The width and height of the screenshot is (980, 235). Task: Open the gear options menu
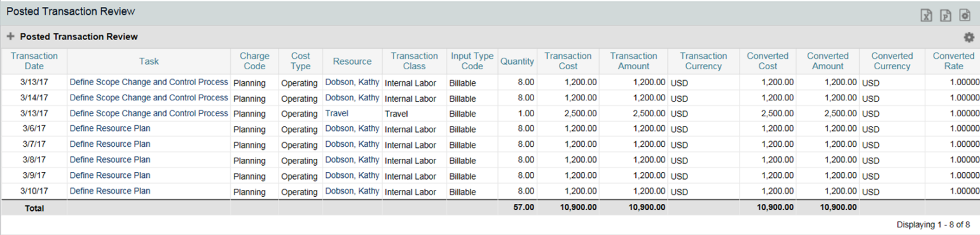[x=969, y=37]
